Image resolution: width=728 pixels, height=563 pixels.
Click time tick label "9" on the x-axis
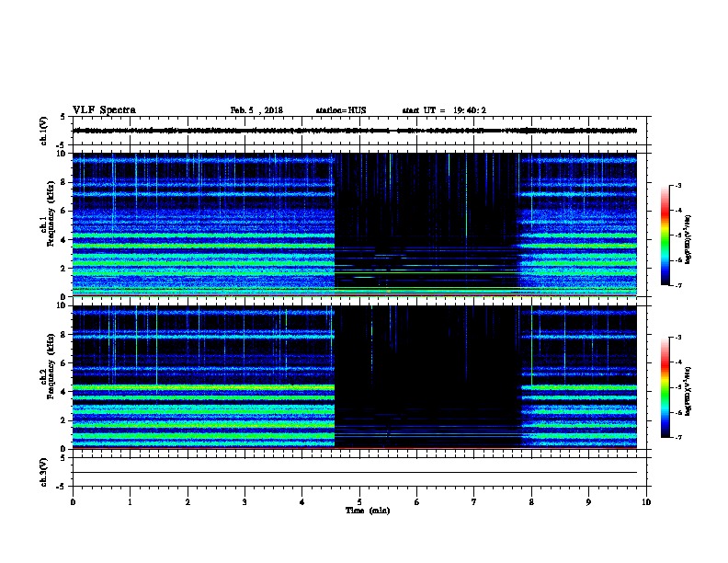point(588,502)
